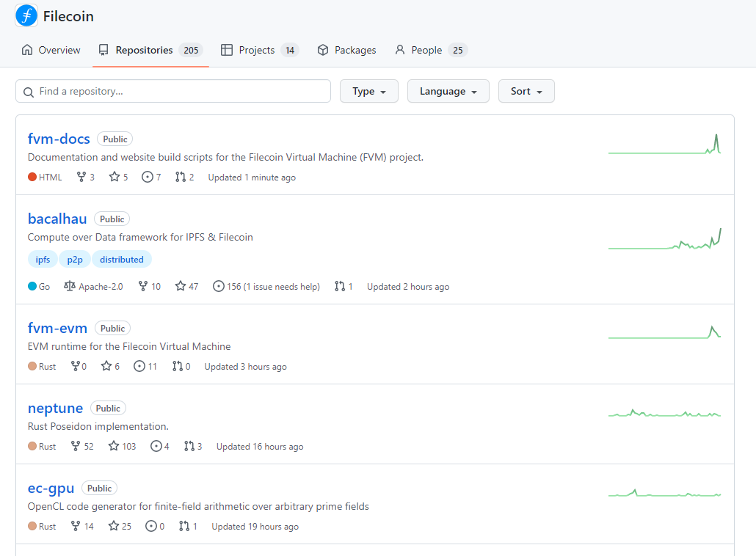Open fvm-docs issues icon
This screenshot has width=756, height=556.
tap(147, 177)
